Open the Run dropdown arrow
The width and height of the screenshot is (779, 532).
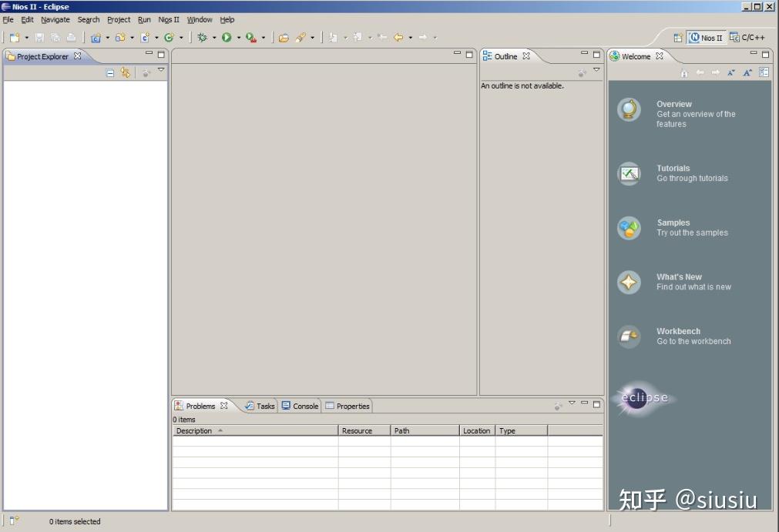click(238, 38)
